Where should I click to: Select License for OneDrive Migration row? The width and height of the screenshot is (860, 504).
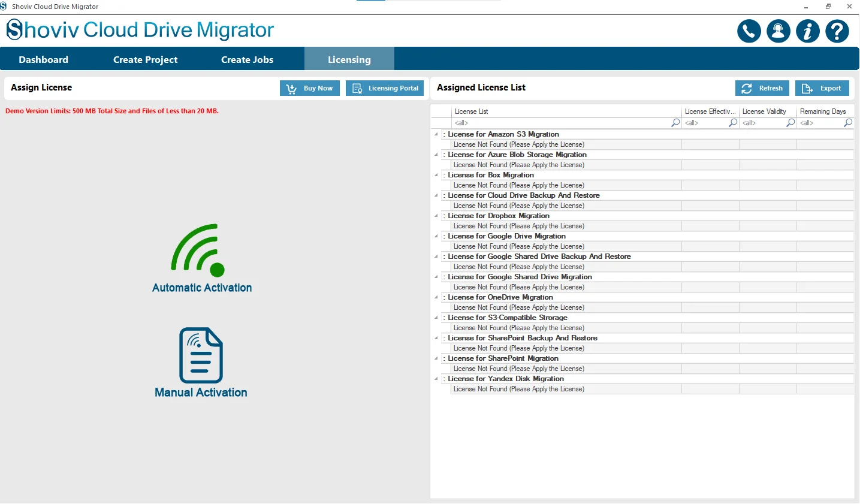pos(647,297)
